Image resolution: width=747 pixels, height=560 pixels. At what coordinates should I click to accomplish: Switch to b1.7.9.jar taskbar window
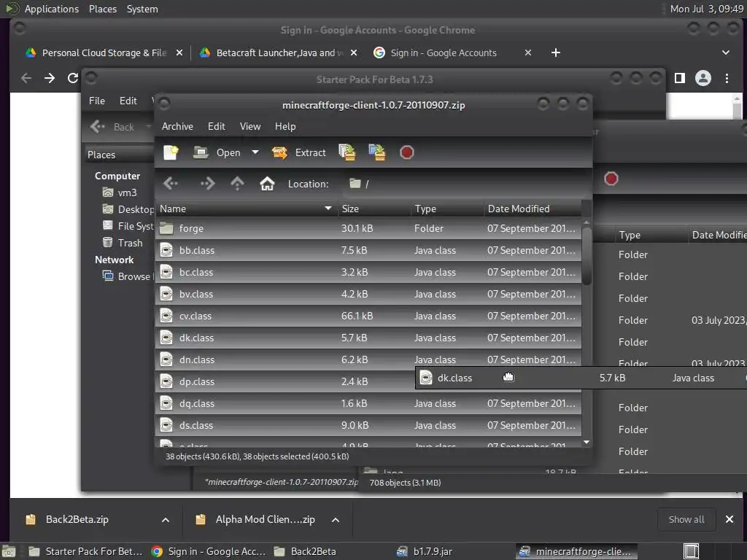tap(425, 551)
